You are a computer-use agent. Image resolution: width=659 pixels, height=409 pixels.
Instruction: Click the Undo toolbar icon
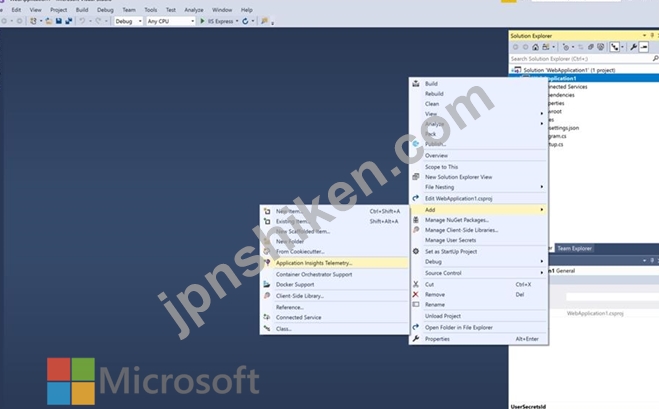(82, 21)
